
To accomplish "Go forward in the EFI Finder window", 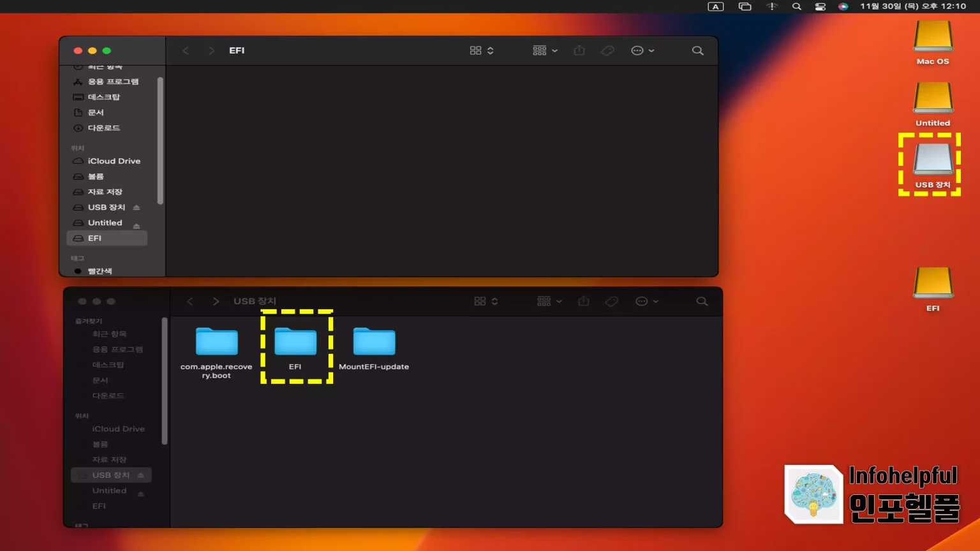I will [211, 50].
